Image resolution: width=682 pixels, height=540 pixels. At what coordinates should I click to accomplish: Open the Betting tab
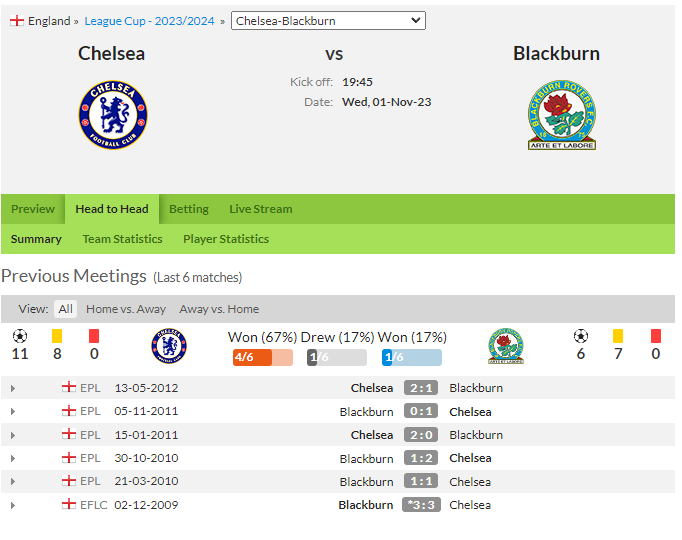(189, 209)
